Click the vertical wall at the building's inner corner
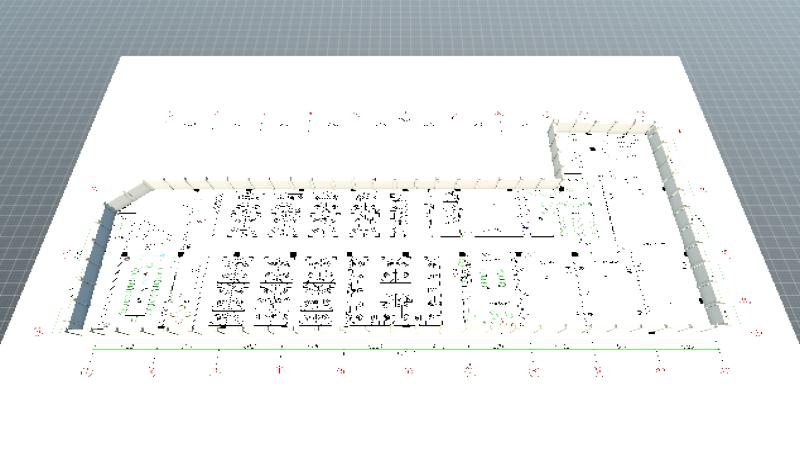The image size is (800, 450). (553, 155)
